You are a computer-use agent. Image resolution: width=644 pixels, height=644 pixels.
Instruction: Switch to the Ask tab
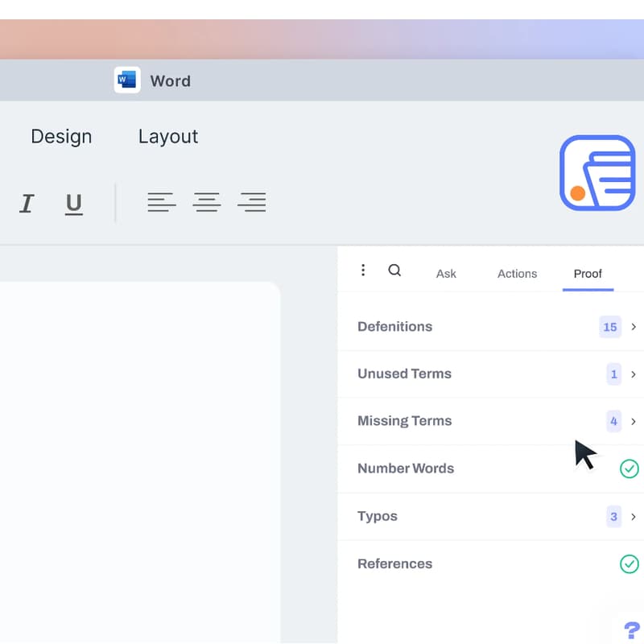[x=446, y=274]
